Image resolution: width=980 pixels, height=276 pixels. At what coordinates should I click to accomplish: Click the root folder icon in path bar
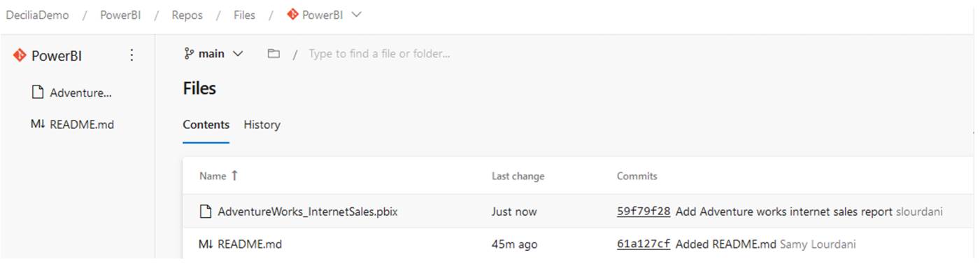pos(274,53)
